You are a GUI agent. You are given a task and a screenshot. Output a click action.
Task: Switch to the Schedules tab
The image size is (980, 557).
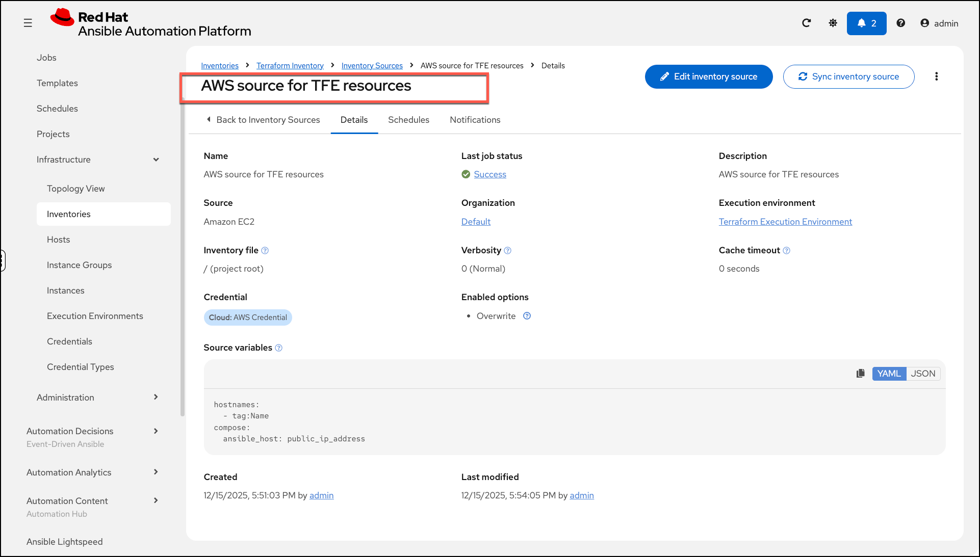[x=408, y=120]
